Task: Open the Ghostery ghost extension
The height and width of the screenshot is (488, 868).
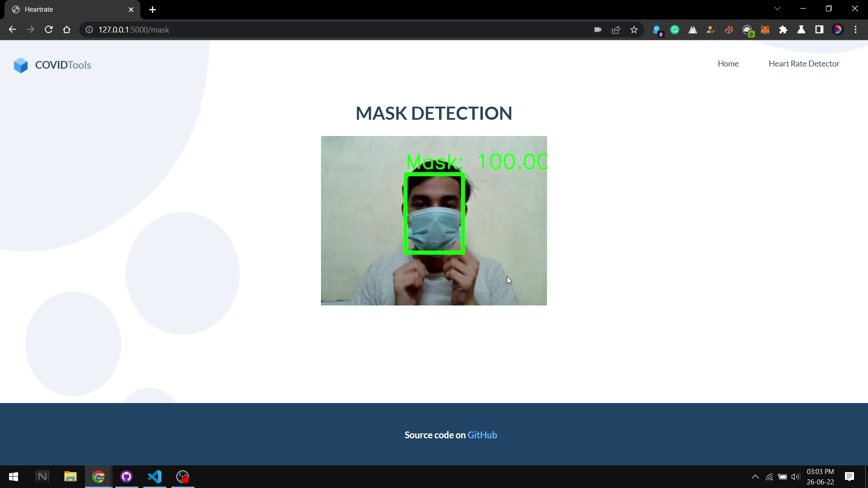Action: tap(657, 30)
